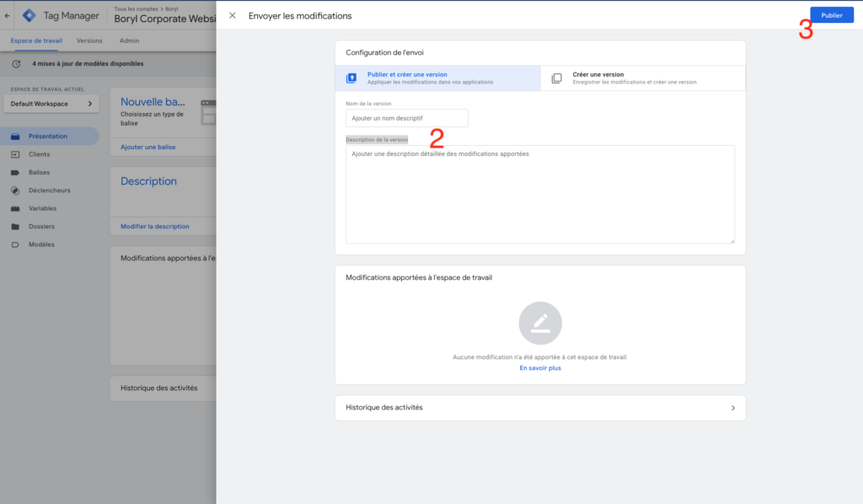
Task: Click the textarea resize handle corner
Action: click(x=732, y=241)
